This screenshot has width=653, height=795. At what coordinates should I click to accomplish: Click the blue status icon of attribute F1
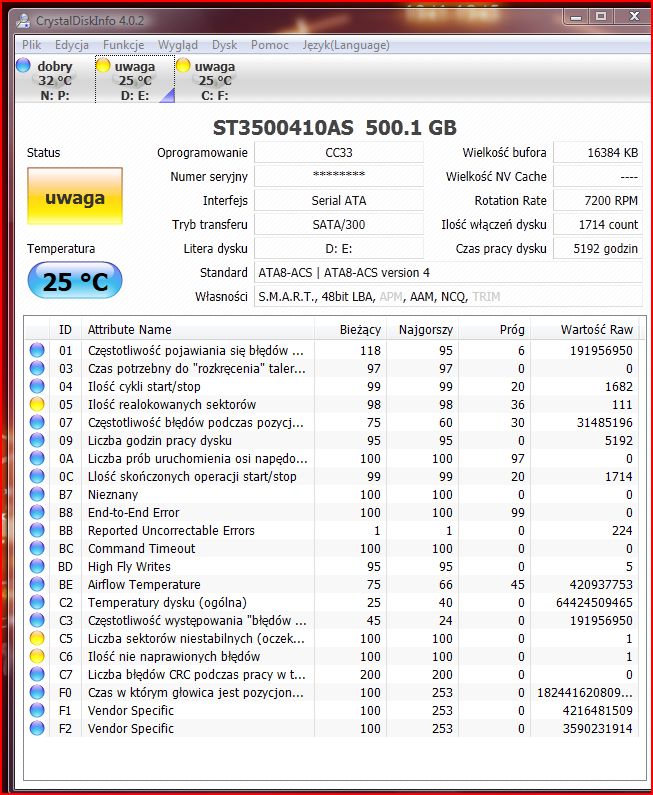[37, 710]
